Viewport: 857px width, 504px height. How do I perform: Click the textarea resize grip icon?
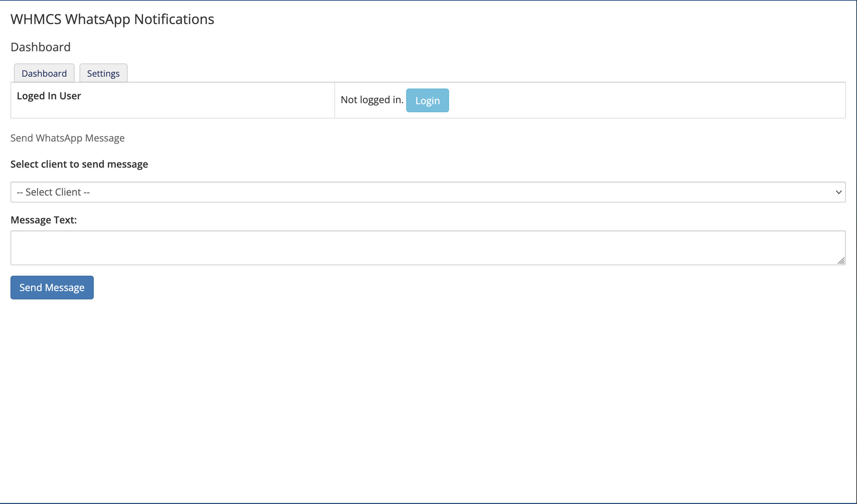pyautogui.click(x=841, y=261)
